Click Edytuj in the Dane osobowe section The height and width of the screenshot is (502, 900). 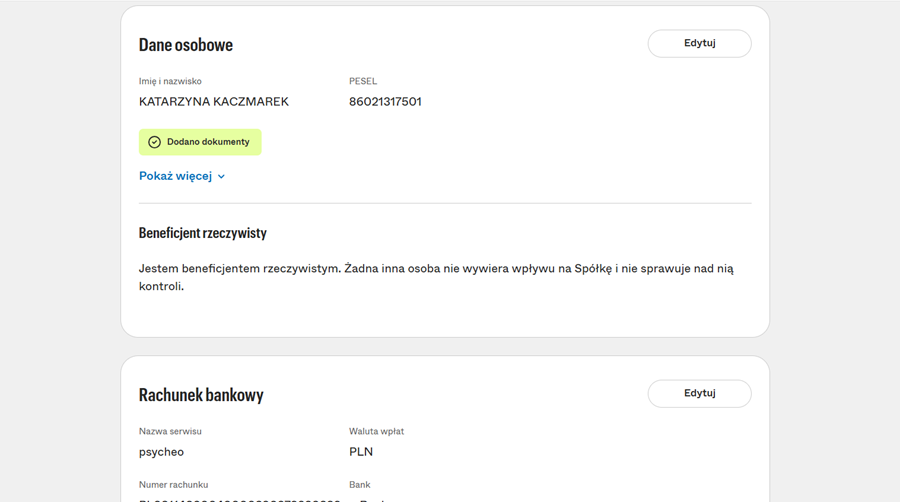tap(699, 43)
